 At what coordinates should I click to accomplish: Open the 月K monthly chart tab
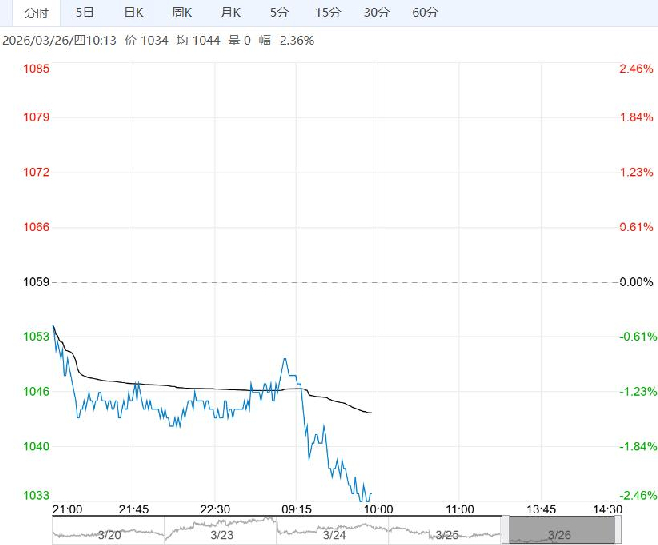[x=231, y=13]
